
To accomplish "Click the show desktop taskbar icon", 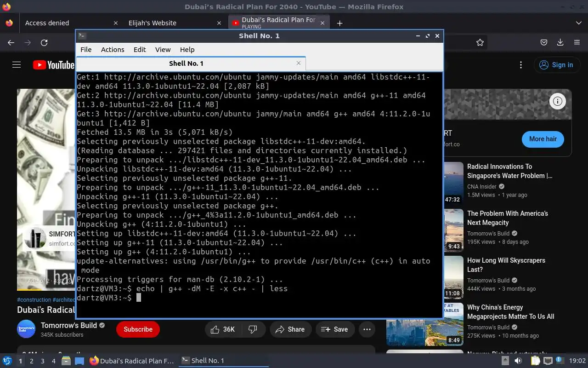I will [79, 361].
